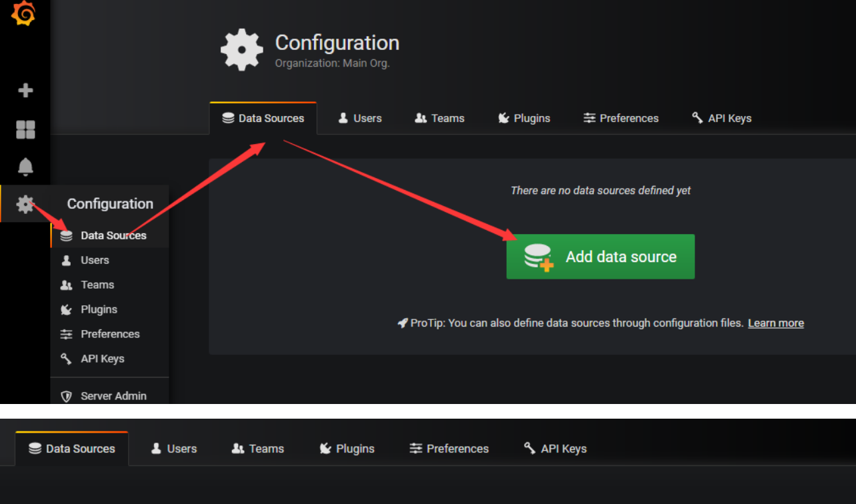Click the green Add data source button
The image size is (856, 504).
coord(601,257)
